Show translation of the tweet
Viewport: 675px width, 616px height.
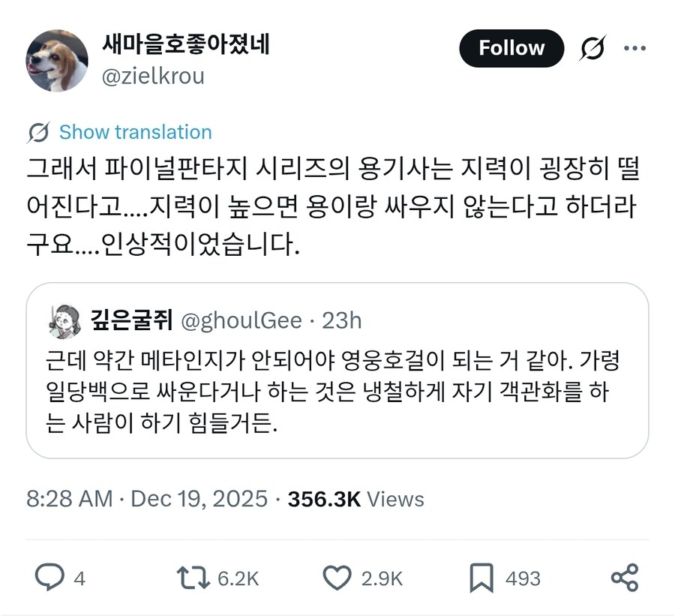pos(134,132)
